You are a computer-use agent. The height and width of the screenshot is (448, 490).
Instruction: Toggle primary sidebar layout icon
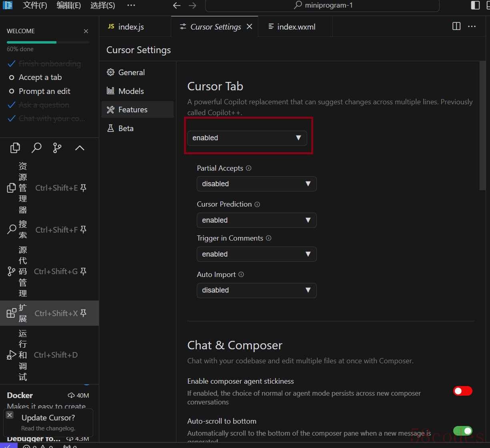(x=475, y=5)
